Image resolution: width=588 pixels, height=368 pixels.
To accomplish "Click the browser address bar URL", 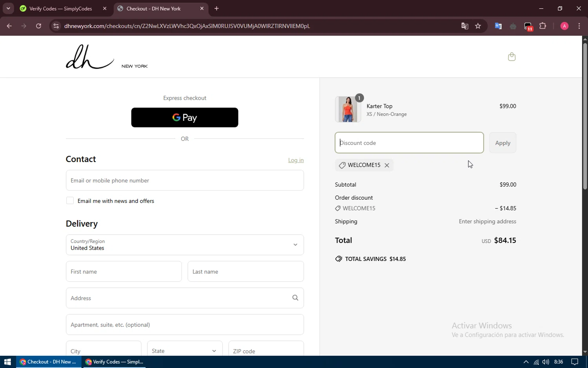I will click(x=187, y=26).
